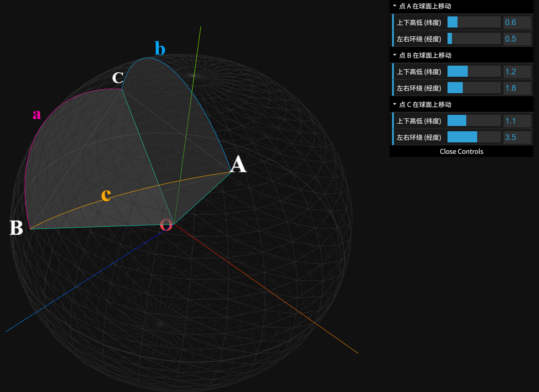Click point A longitude value field 0.5
539x392 pixels.
(x=517, y=39)
